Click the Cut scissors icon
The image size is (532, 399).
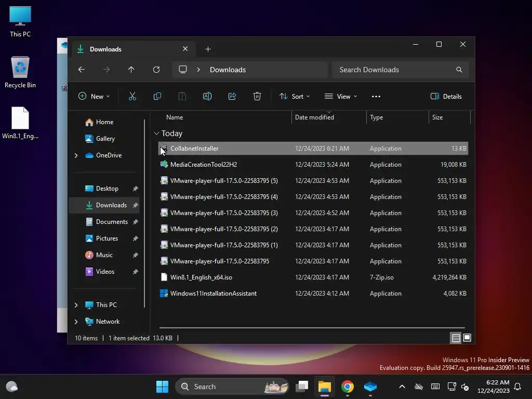(x=132, y=96)
